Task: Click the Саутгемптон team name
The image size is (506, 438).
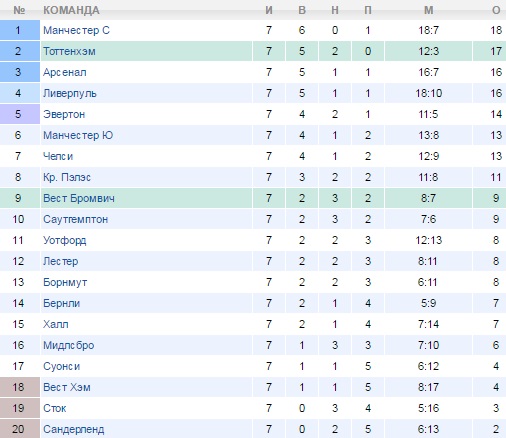Action: click(x=75, y=219)
